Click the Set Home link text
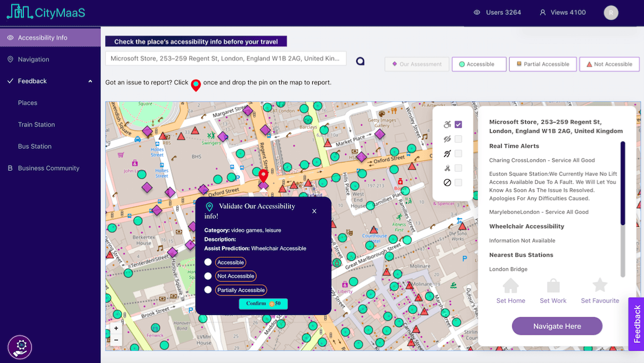Image resolution: width=644 pixels, height=363 pixels. tap(511, 301)
